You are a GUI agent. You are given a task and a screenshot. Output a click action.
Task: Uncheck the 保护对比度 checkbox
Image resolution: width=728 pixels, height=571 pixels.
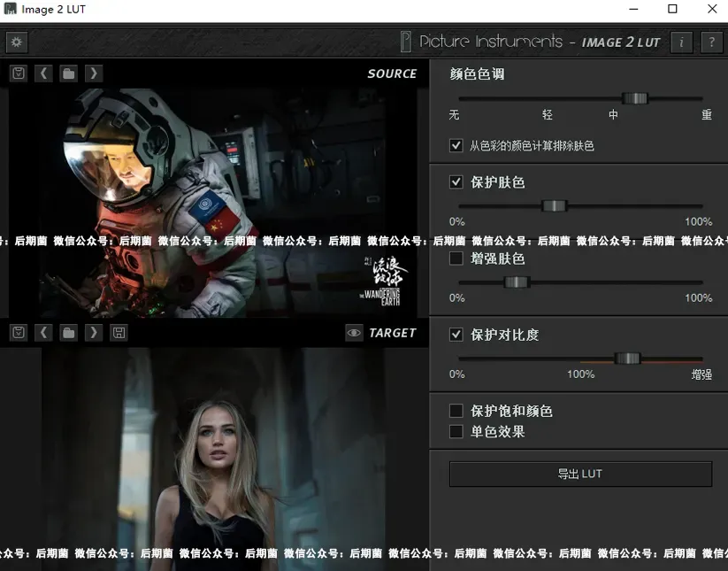[x=456, y=334]
